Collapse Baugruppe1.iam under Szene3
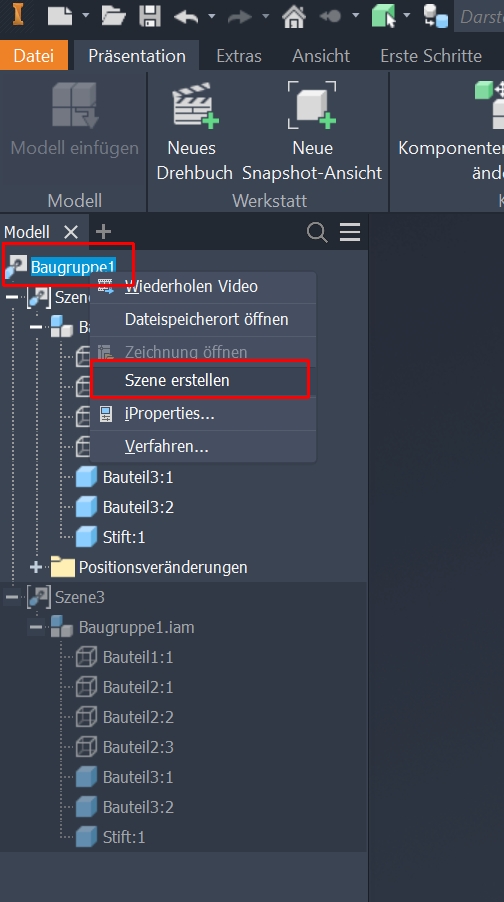The height and width of the screenshot is (902, 504). 36,627
